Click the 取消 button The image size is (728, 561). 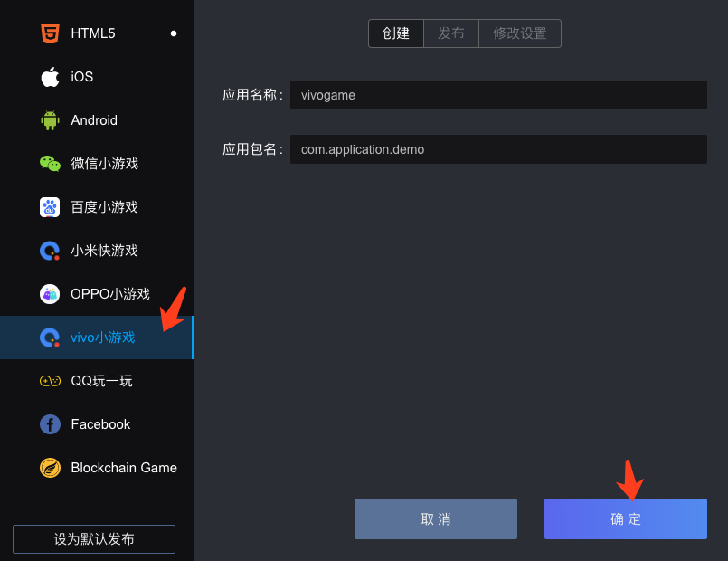(x=436, y=519)
